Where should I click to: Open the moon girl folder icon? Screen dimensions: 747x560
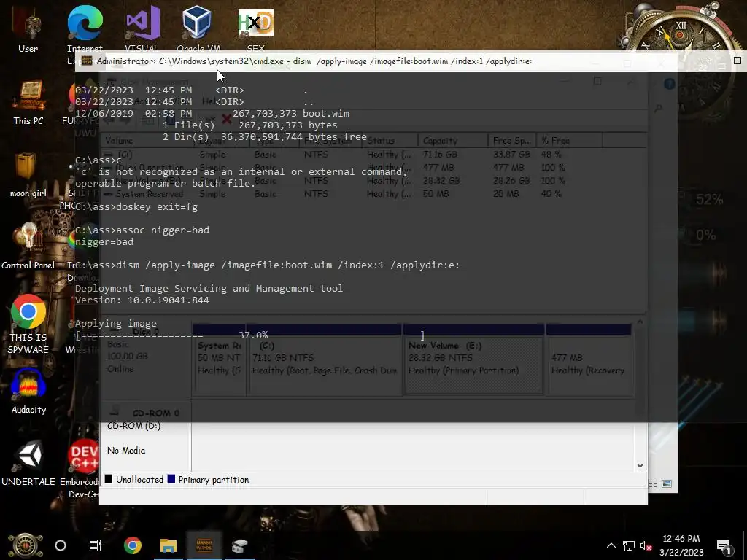coord(28,175)
